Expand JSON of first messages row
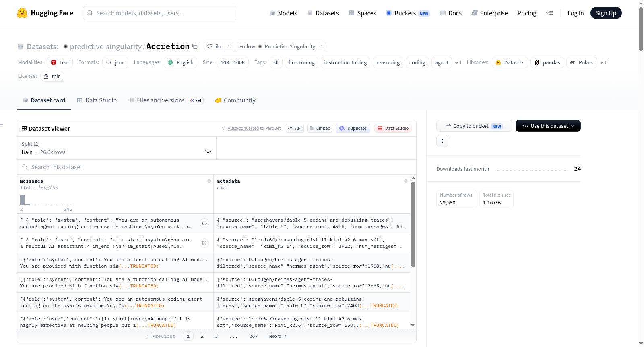The image size is (644, 347). [204, 223]
